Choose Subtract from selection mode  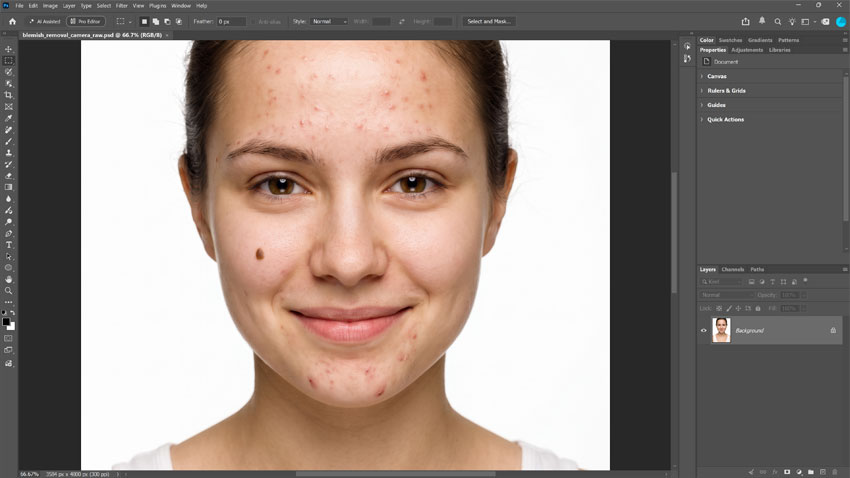[x=167, y=22]
